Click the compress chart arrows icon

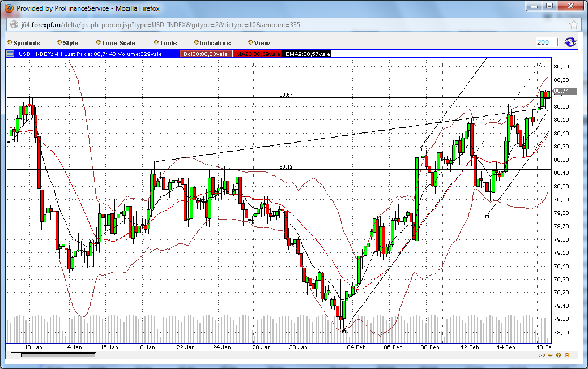[x=541, y=355]
